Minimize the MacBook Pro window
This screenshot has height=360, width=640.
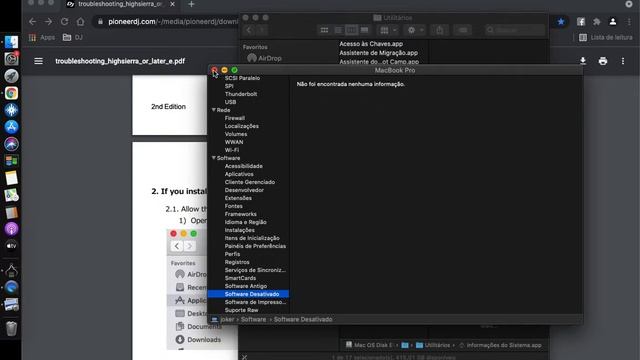pyautogui.click(x=224, y=70)
